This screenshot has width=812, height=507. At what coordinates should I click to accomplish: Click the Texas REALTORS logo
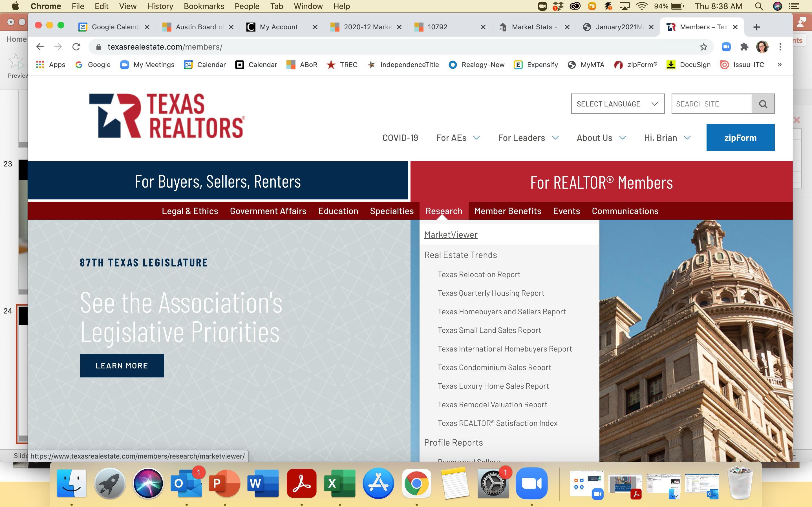click(167, 116)
